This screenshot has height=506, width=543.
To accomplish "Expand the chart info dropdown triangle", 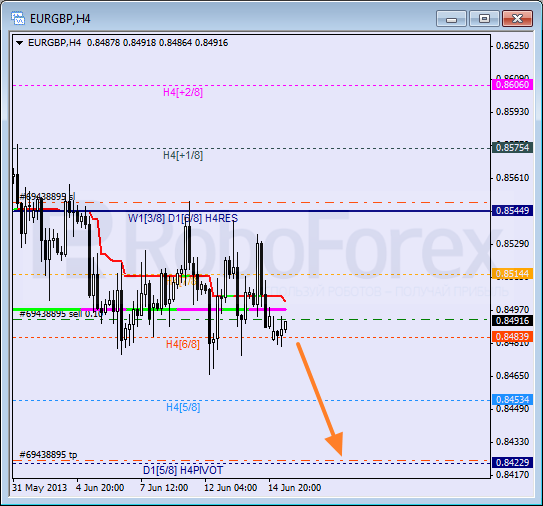I will coord(19,43).
